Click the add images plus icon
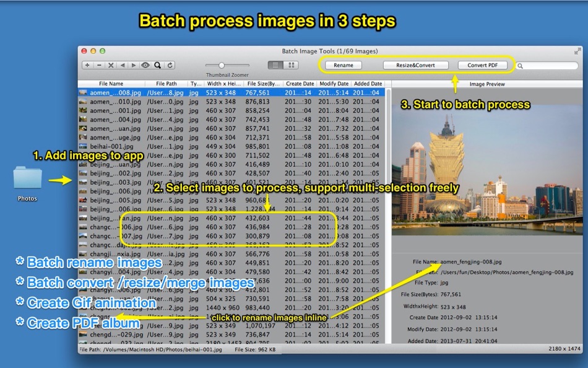 click(87, 65)
